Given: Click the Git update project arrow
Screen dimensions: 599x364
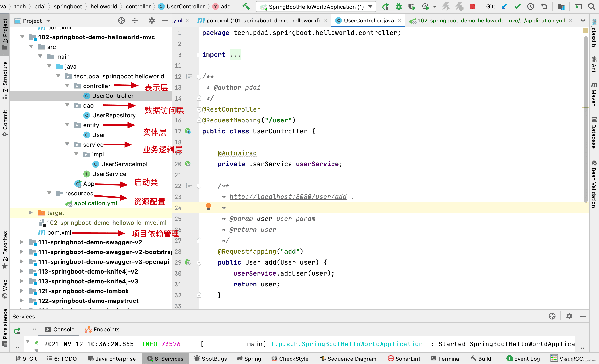Looking at the screenshot, I should point(504,7).
